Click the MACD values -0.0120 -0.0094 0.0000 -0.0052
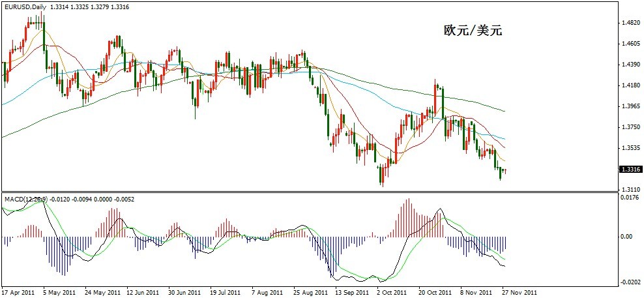The image size is (644, 298). coord(93,199)
